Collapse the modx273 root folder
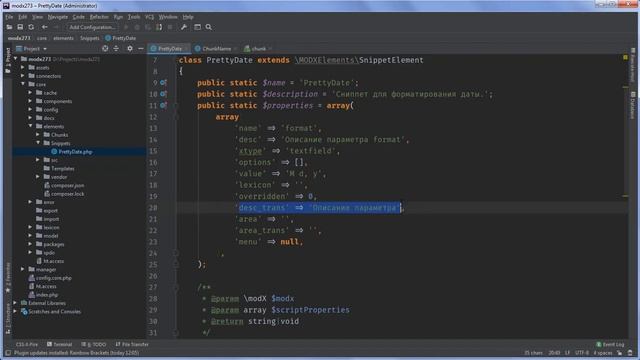640x360 pixels. (x=16, y=59)
